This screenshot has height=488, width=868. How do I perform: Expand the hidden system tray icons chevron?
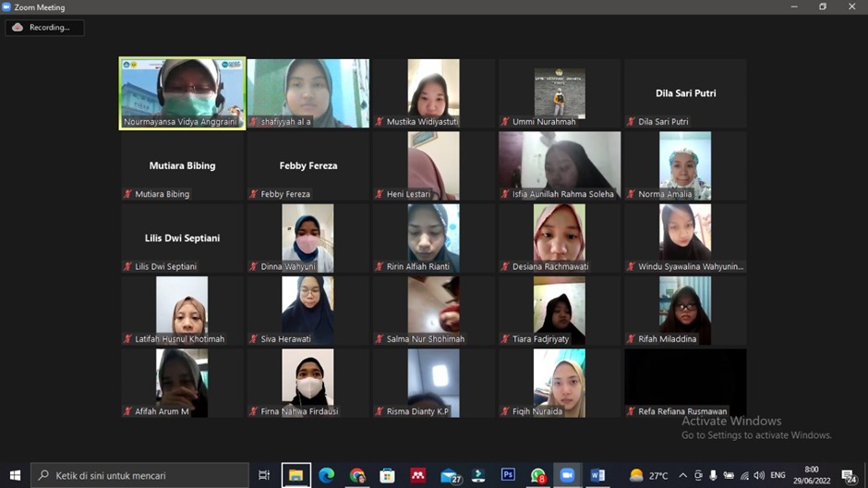tap(682, 475)
